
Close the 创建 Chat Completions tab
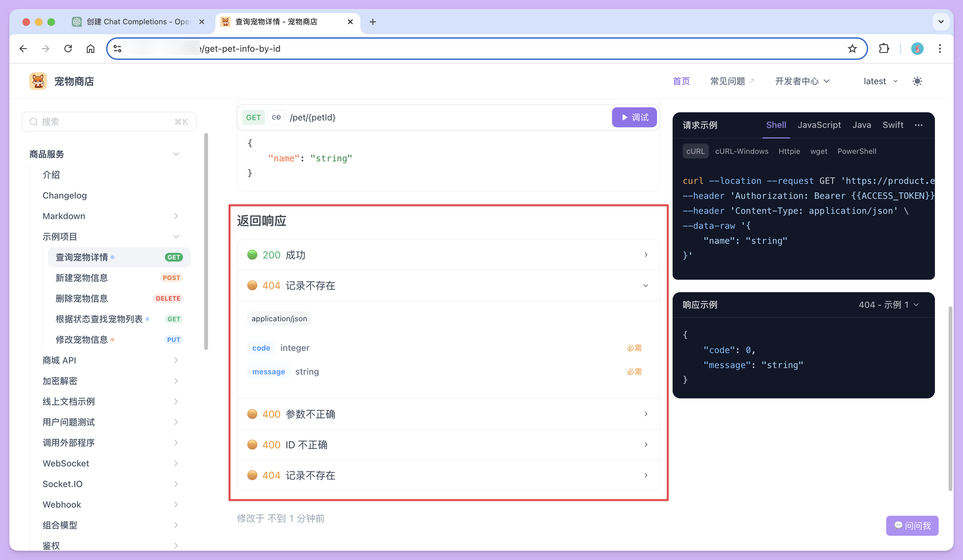(202, 22)
